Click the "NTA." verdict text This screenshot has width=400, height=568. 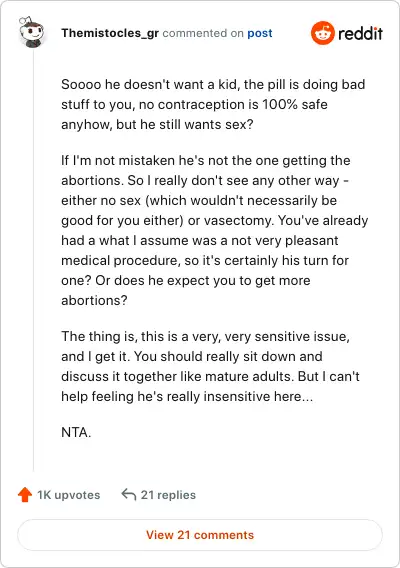(x=76, y=432)
